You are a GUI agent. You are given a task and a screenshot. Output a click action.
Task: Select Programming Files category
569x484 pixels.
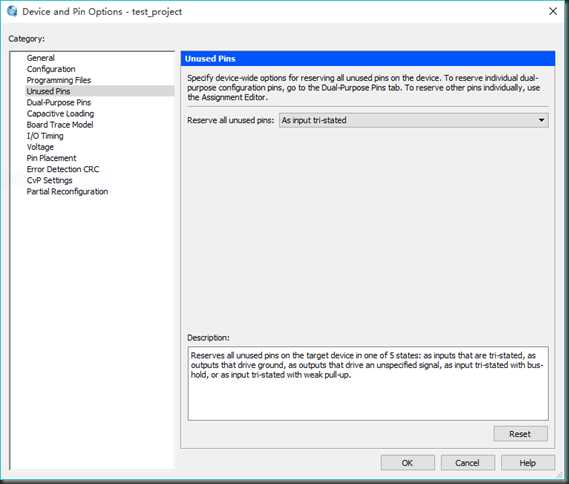(59, 80)
